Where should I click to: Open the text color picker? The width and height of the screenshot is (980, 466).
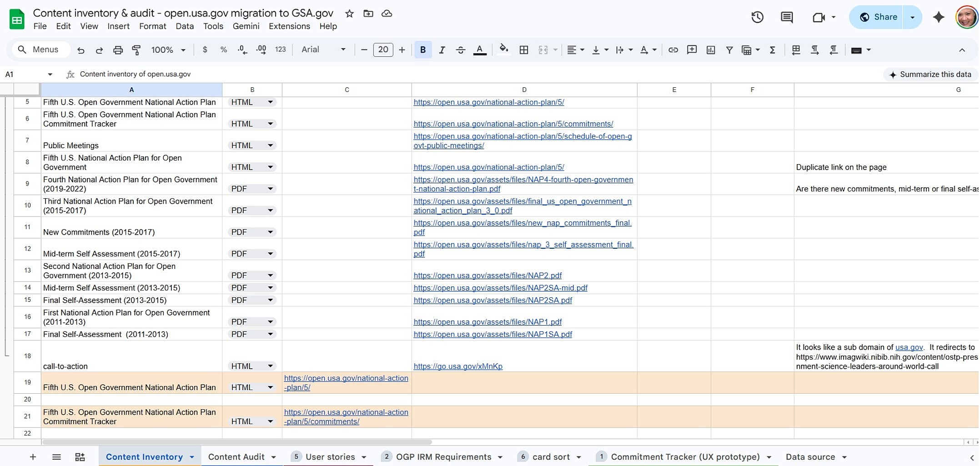[x=479, y=50]
